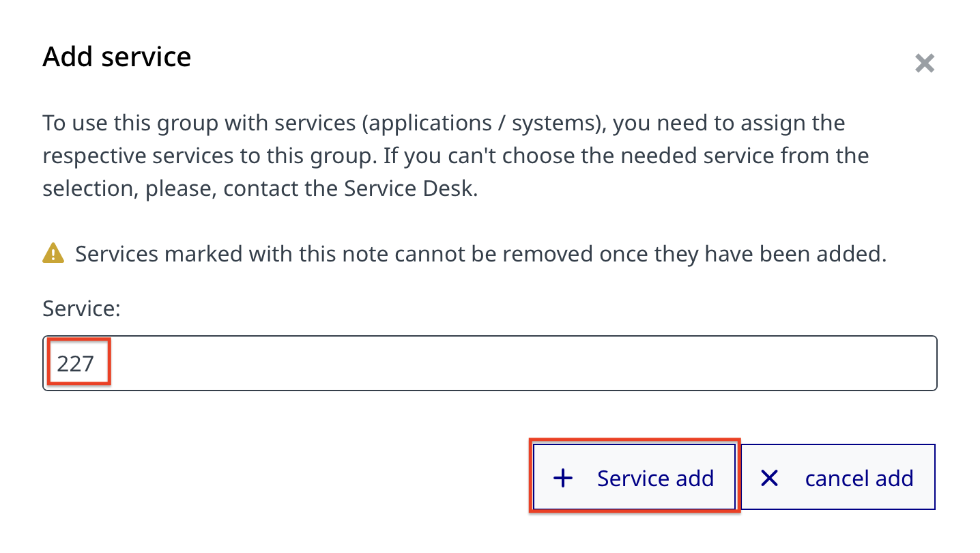The height and width of the screenshot is (553, 980).
Task: Select the warning icon next to removal note
Action: (53, 253)
